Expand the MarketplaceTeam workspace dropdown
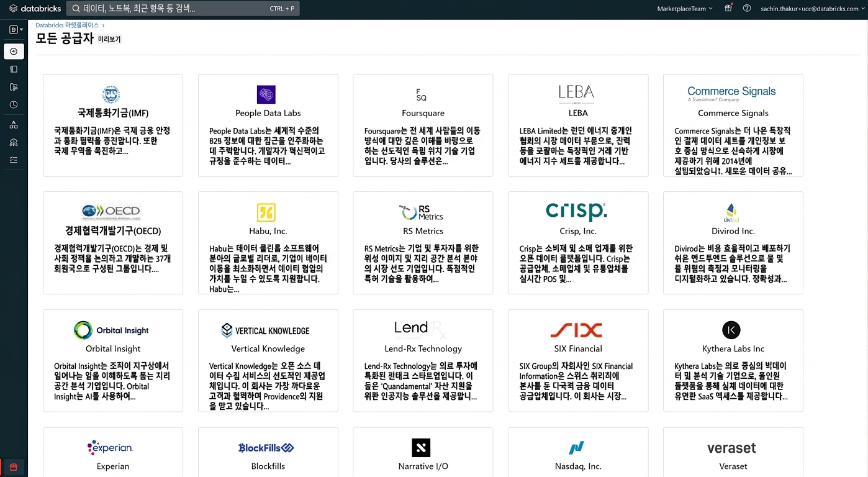868x477 pixels. click(685, 9)
